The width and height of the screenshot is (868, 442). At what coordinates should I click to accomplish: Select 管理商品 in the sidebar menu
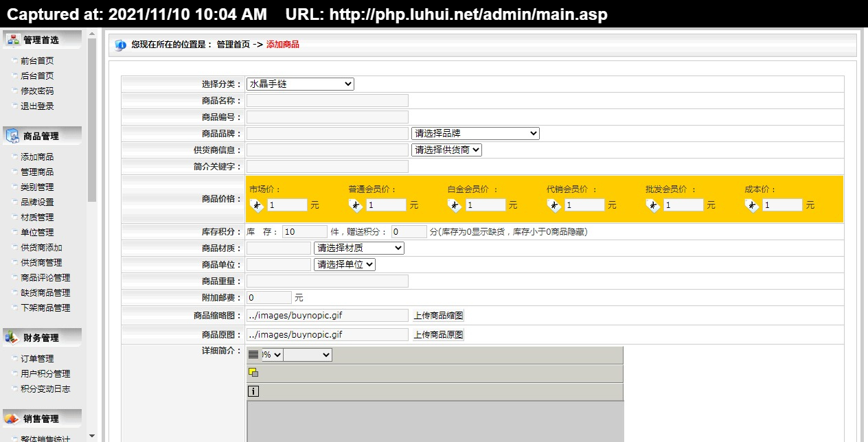pyautogui.click(x=37, y=172)
